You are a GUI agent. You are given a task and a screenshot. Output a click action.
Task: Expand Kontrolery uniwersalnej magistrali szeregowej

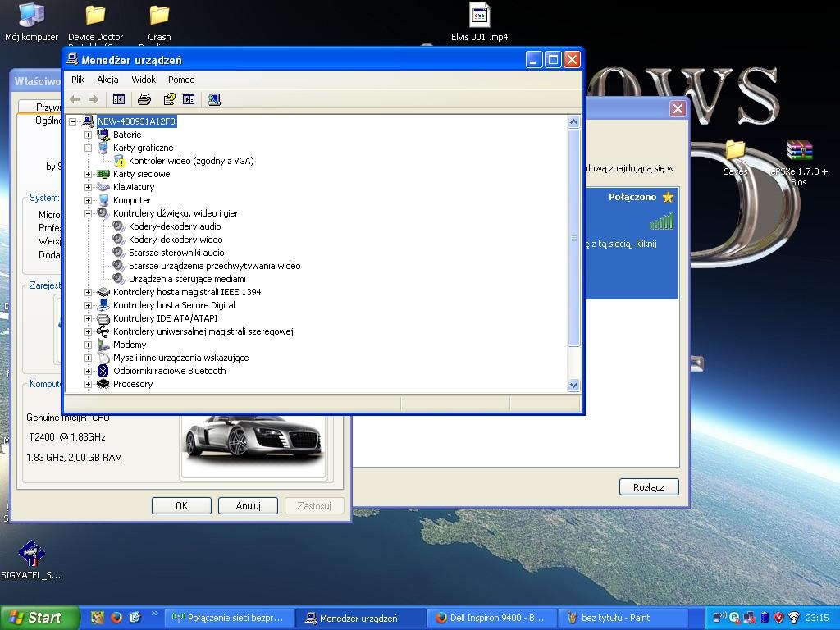(88, 331)
